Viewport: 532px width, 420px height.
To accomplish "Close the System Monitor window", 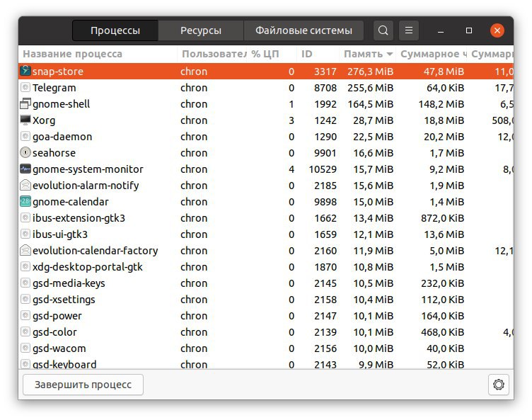I will point(497,30).
